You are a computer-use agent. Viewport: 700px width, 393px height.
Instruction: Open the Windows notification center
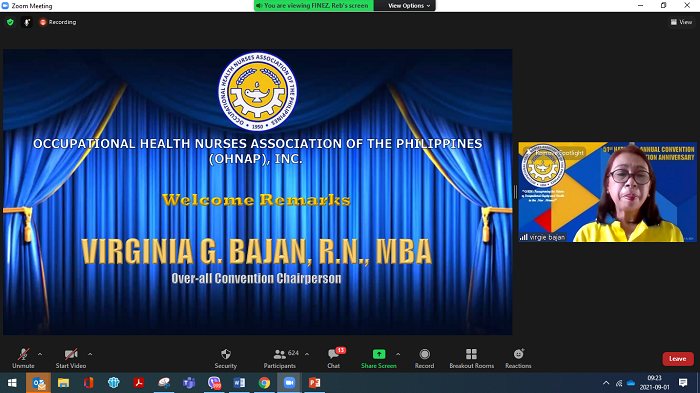[x=683, y=383]
